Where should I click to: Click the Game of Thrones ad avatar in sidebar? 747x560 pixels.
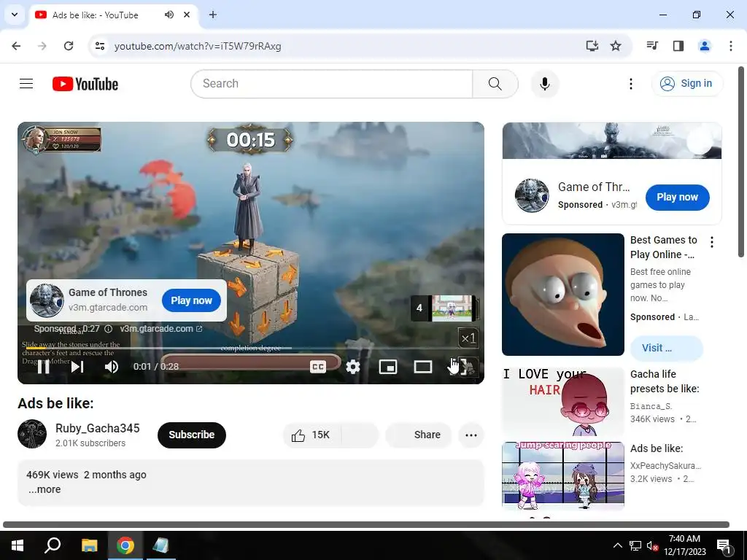pos(532,195)
